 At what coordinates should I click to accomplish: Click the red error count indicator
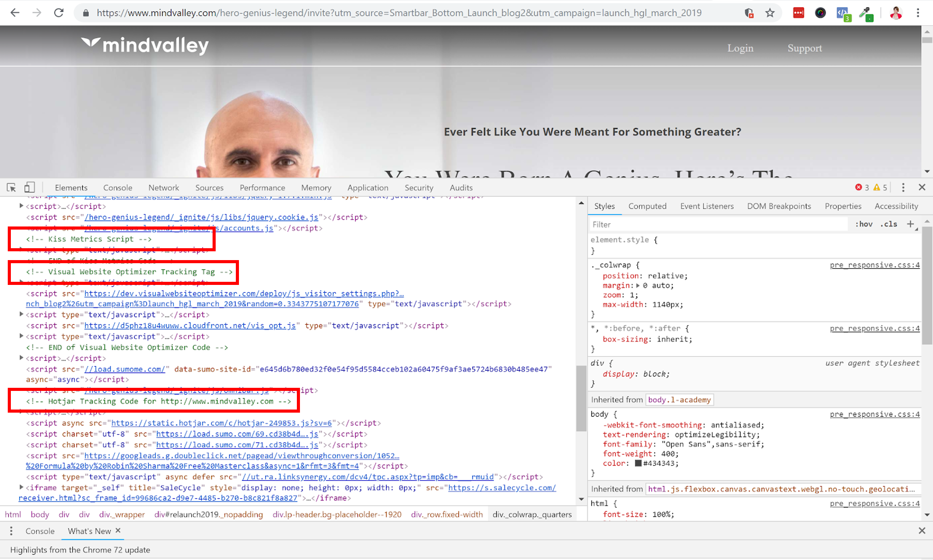(x=862, y=188)
